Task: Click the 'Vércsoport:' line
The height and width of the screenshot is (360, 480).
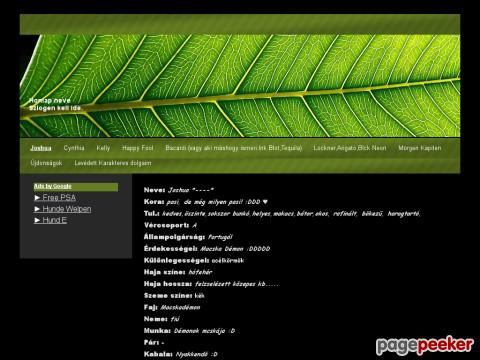Action: 170,225
